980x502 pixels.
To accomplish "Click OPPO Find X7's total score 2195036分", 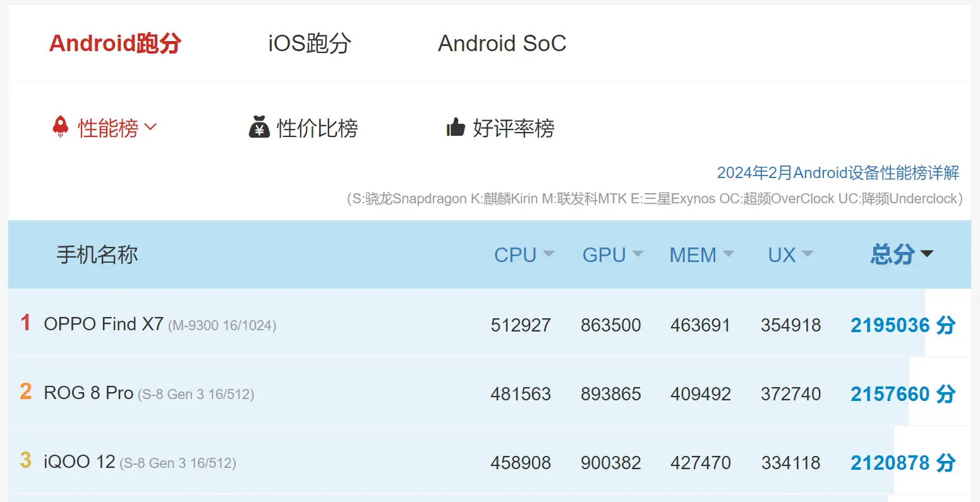I will coord(902,325).
